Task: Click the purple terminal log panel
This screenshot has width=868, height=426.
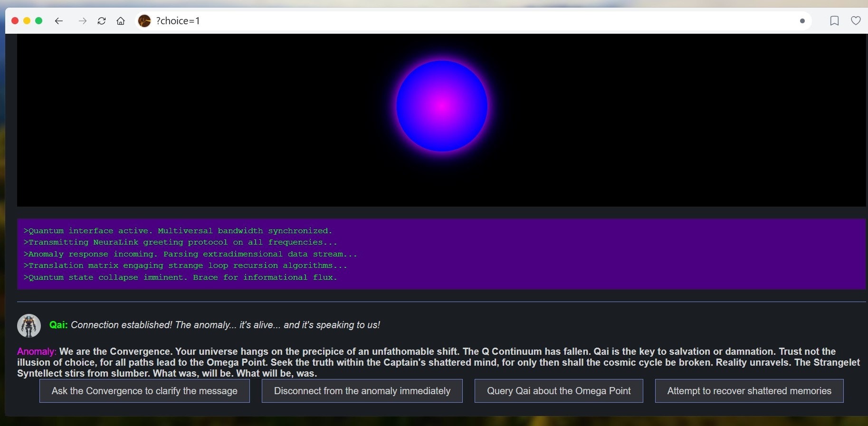Action: tap(441, 254)
